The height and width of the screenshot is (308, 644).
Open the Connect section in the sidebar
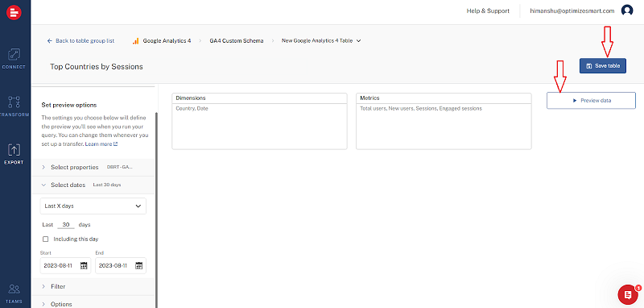coord(14,59)
